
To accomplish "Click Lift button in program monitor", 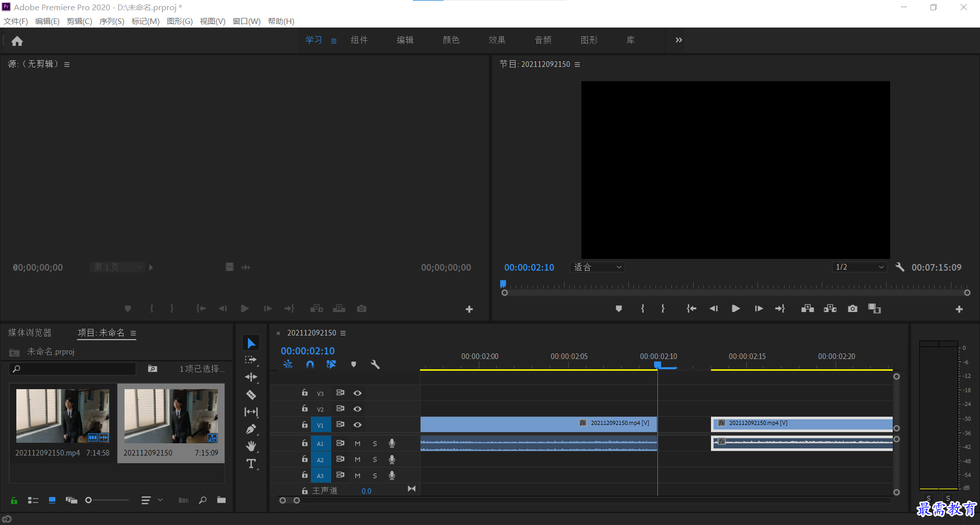I will [807, 308].
